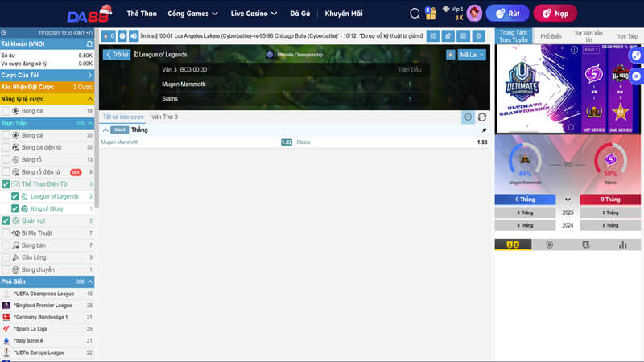Tick the Bóng rổ điện tử checkbox
Image resolution: width=644 pixels, height=362 pixels.
click(6, 172)
